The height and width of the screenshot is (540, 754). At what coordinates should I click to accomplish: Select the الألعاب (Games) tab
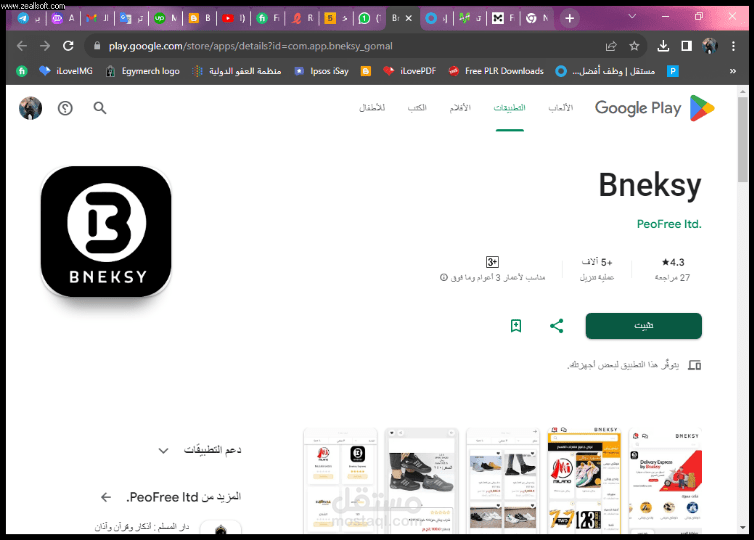tap(561, 108)
